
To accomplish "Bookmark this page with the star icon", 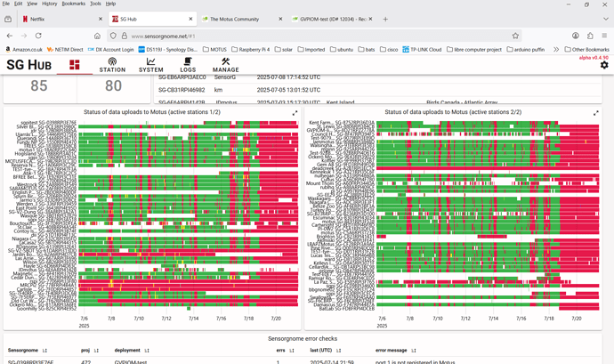I will 515,36.
